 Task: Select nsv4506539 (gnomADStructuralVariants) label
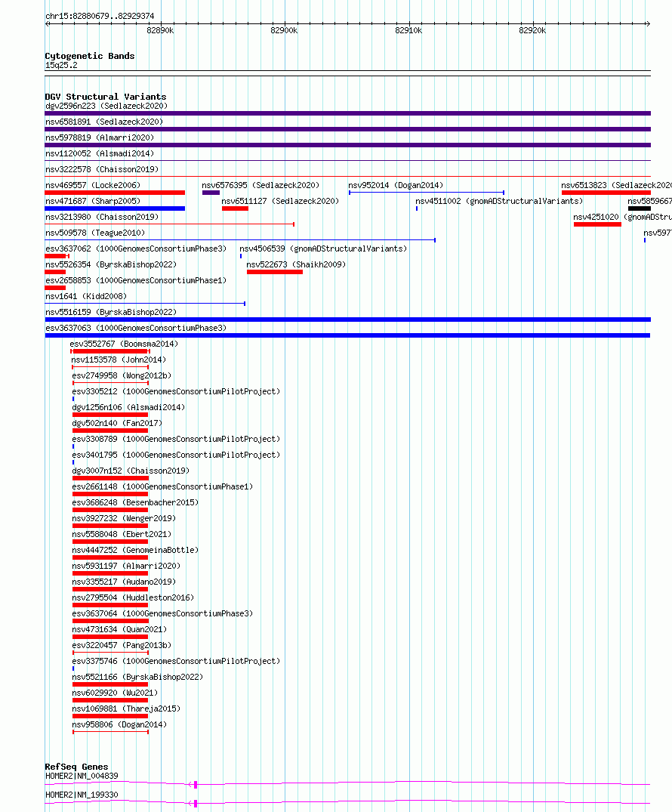coord(323,249)
